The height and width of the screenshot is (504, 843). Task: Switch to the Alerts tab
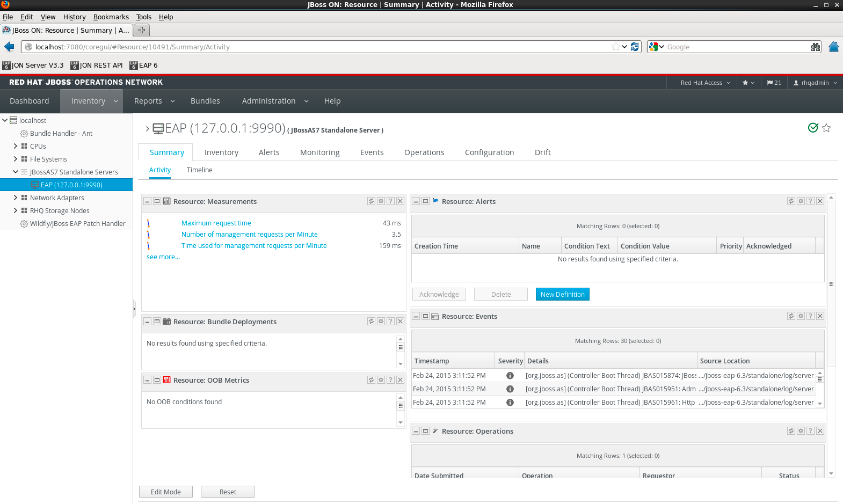coord(269,152)
